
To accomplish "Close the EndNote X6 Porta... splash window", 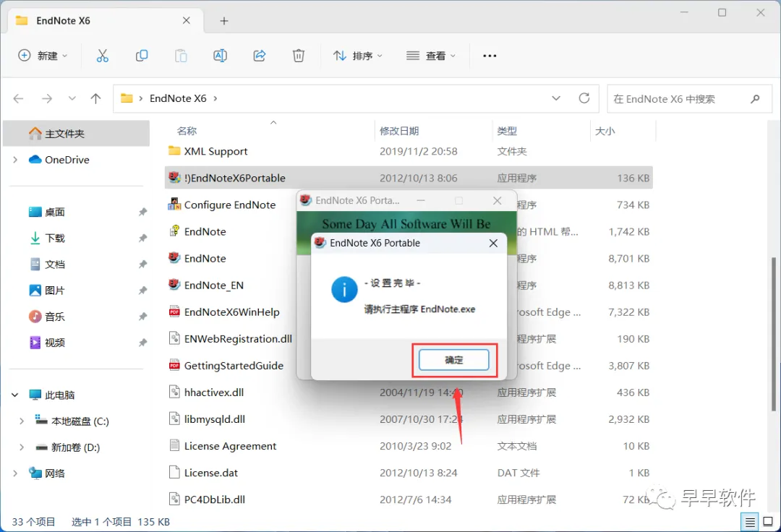I will click(x=497, y=200).
